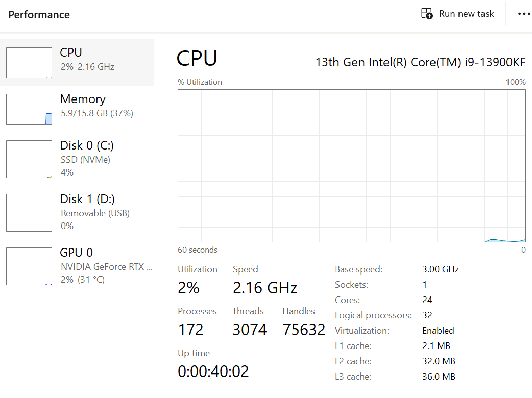
Task: Select the GPU 0 thumbnail graph
Action: pos(29,266)
